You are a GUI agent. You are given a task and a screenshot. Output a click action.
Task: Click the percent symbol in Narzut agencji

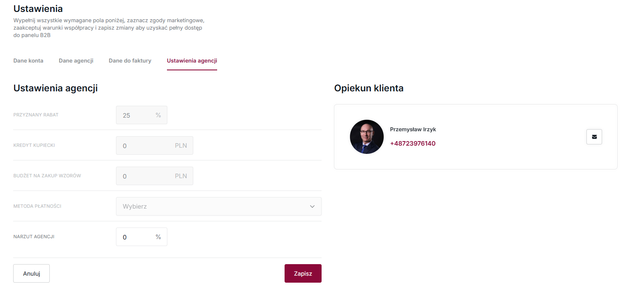(x=158, y=237)
